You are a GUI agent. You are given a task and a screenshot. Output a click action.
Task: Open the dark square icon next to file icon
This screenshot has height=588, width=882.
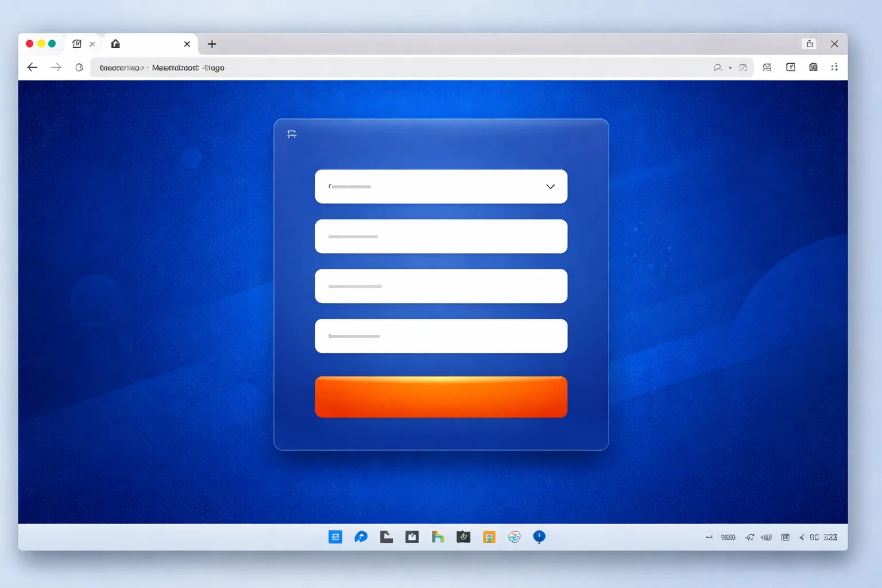coord(412,537)
